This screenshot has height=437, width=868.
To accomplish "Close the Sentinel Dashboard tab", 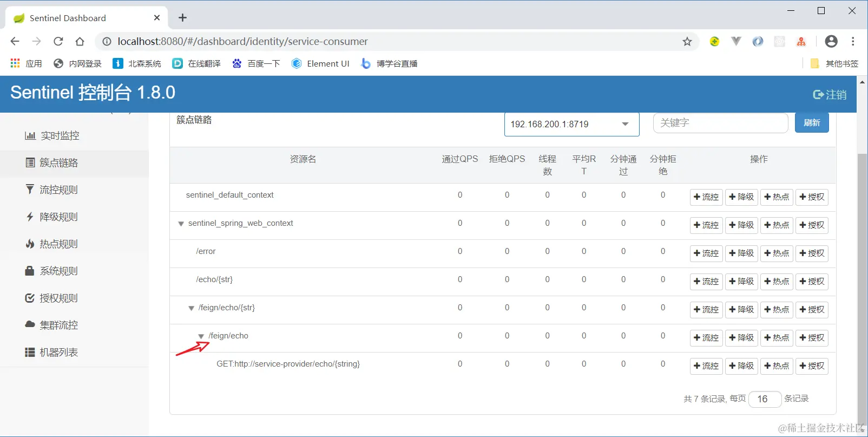I will point(157,18).
